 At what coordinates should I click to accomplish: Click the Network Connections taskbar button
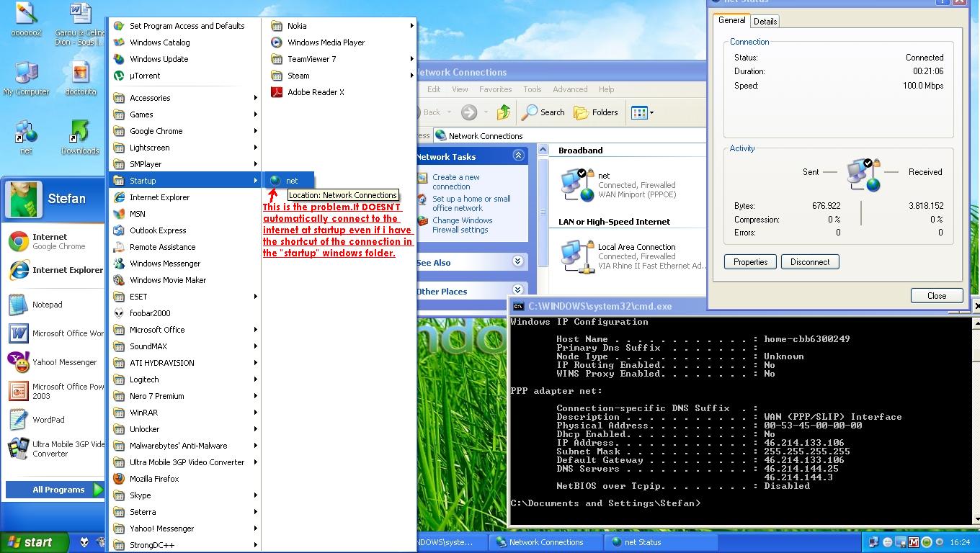[x=545, y=542]
